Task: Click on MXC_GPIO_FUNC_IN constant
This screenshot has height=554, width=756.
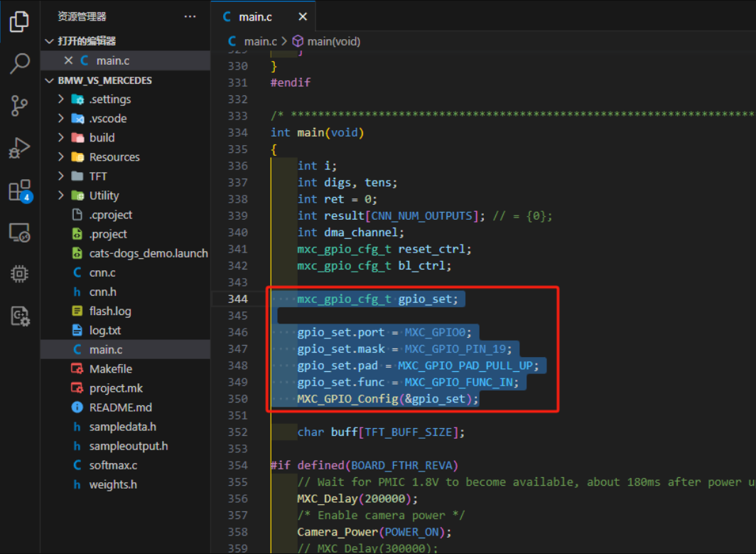Action: click(x=458, y=382)
